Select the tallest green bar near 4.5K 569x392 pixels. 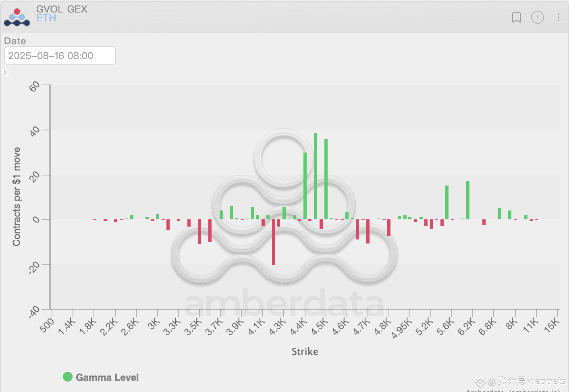tap(316, 176)
